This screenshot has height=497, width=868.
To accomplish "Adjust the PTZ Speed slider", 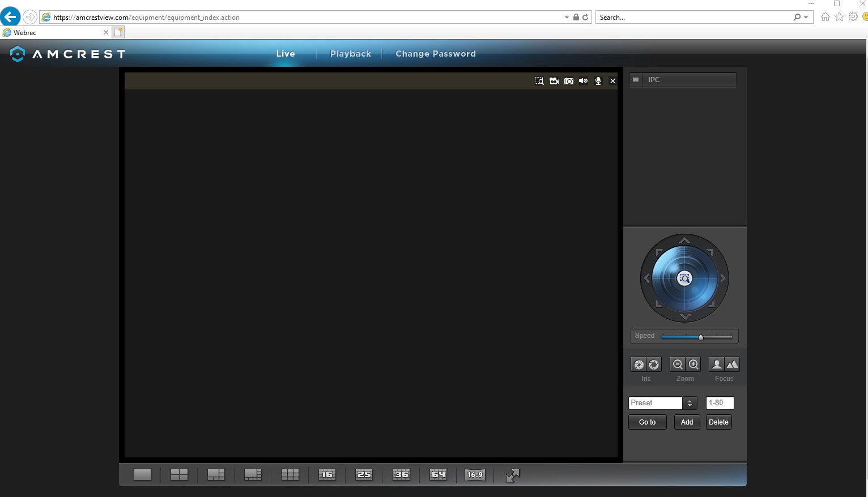I will (x=697, y=337).
